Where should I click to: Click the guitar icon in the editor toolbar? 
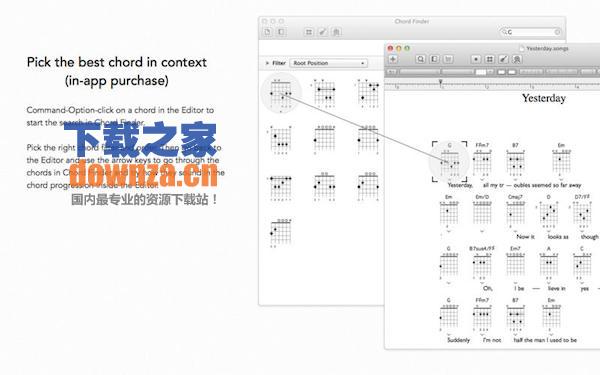point(503,59)
